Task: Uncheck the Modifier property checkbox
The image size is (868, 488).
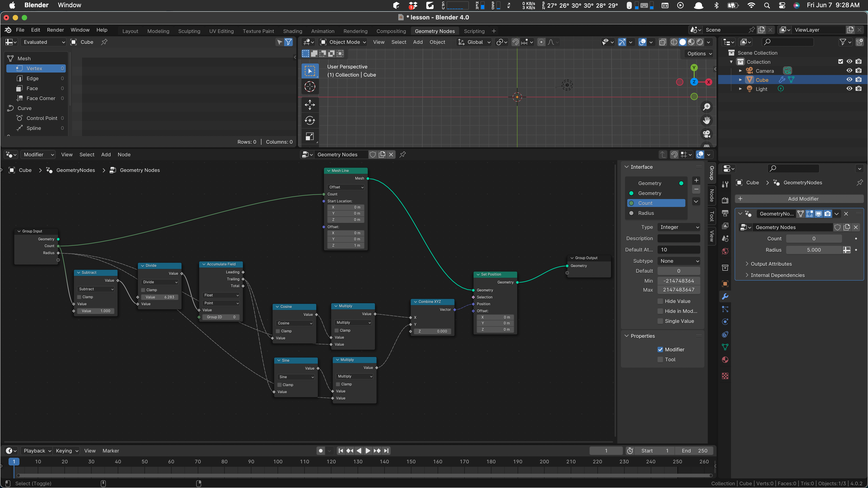Action: [660, 350]
